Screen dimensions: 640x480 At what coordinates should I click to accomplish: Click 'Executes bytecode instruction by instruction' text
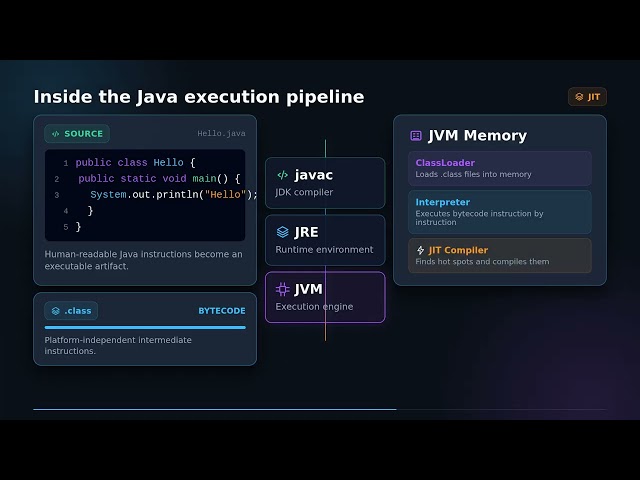point(479,218)
